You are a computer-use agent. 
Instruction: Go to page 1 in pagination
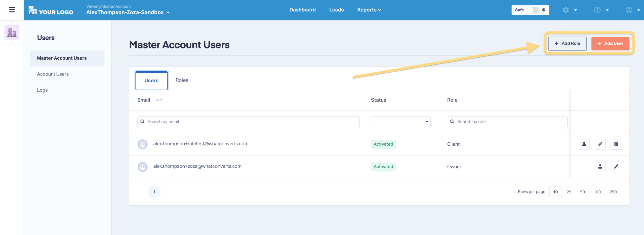154,192
